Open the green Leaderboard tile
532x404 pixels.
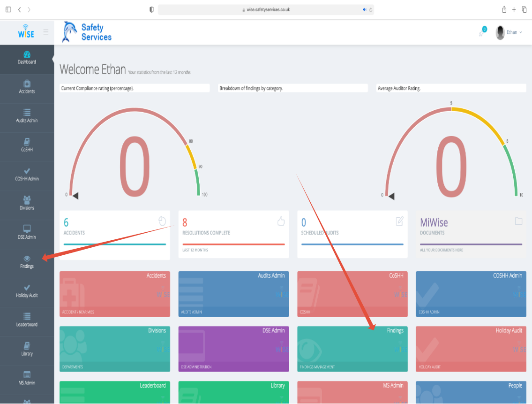tap(115, 392)
